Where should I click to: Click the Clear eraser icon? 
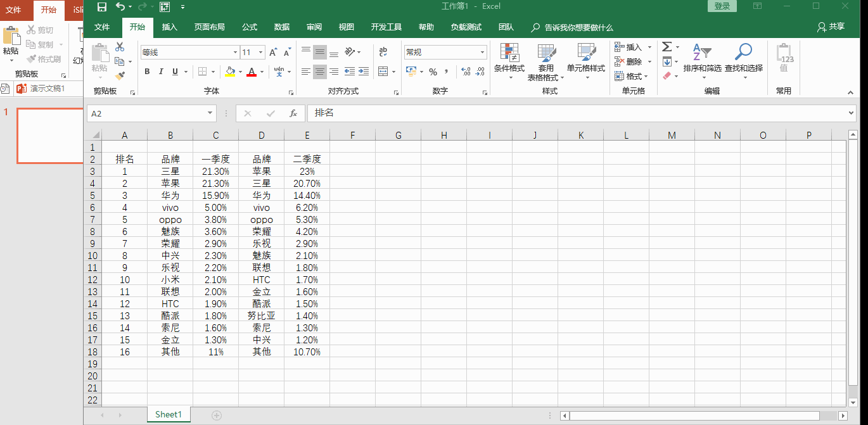point(667,76)
